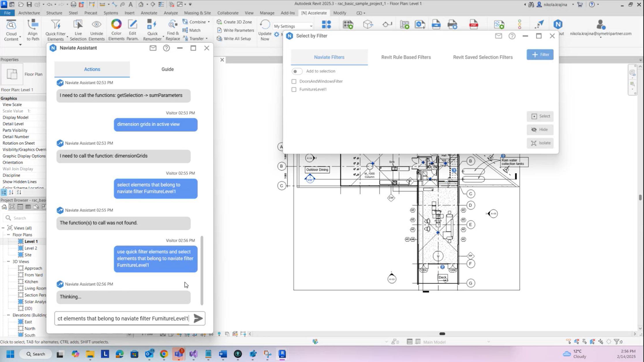The width and height of the screenshot is (644, 362).
Task: Click Create 3D Zone tool
Action: [235, 22]
